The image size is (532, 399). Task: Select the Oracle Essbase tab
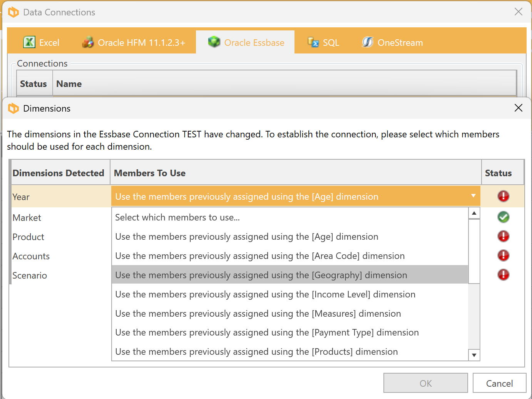245,42
